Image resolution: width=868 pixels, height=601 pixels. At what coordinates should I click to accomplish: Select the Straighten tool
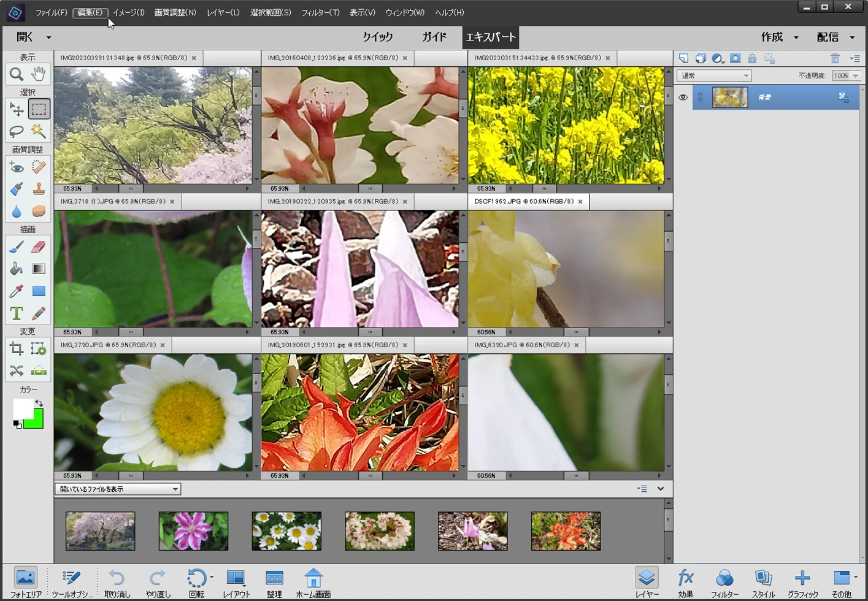[39, 371]
